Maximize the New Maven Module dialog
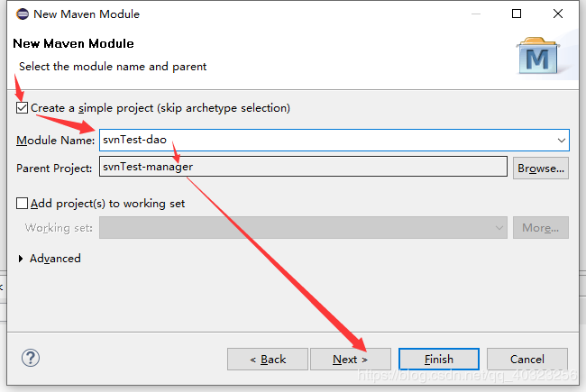 pos(517,14)
